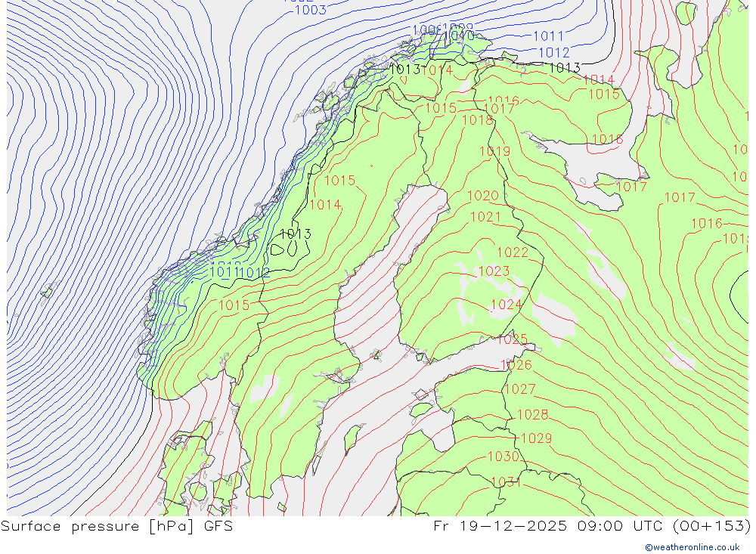
Task: Click the red 1023 isobar label
Action: [x=494, y=271]
